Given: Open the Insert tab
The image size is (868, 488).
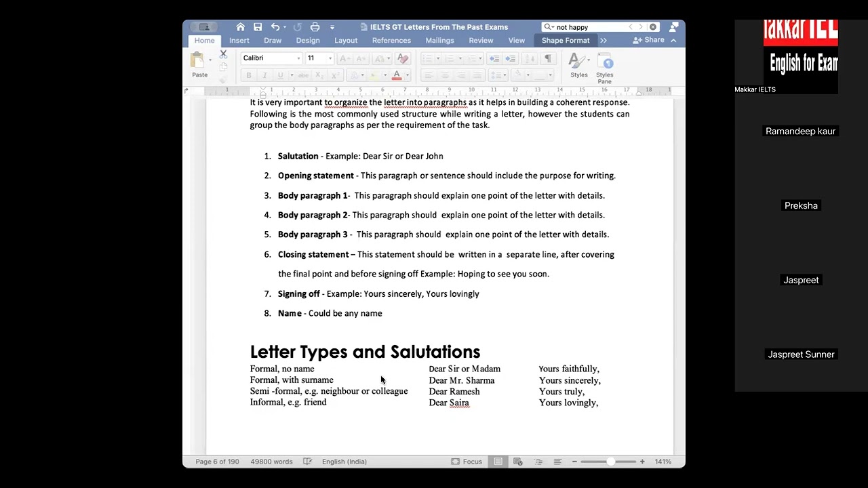Looking at the screenshot, I should [239, 41].
